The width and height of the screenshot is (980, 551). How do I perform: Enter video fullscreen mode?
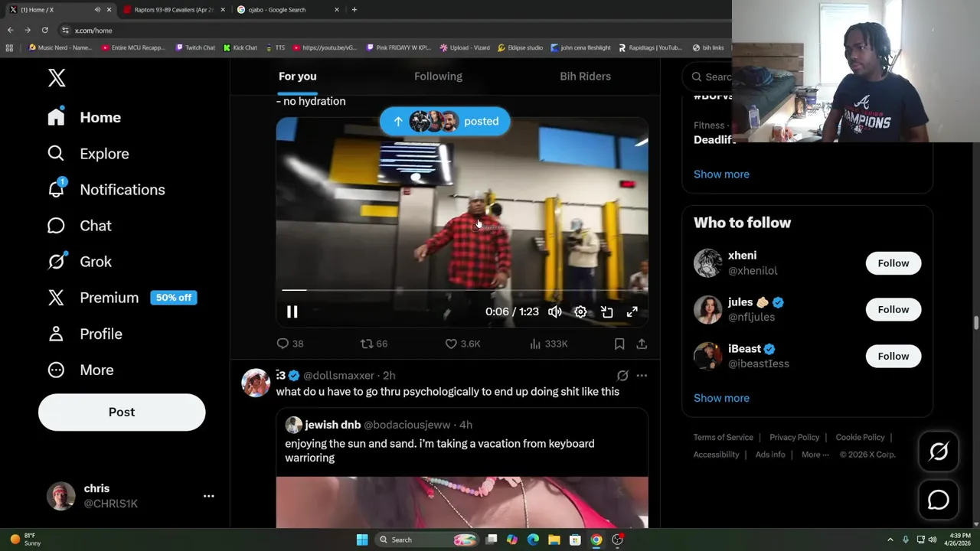pos(632,311)
